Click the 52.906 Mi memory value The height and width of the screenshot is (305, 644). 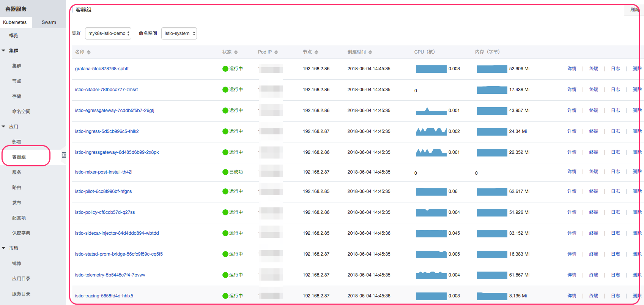[x=519, y=69]
